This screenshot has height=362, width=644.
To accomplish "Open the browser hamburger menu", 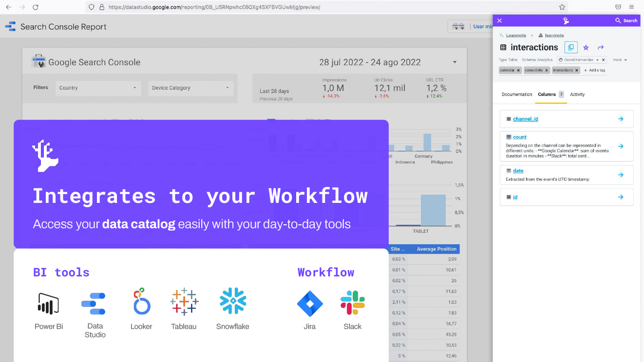I will click(632, 7).
